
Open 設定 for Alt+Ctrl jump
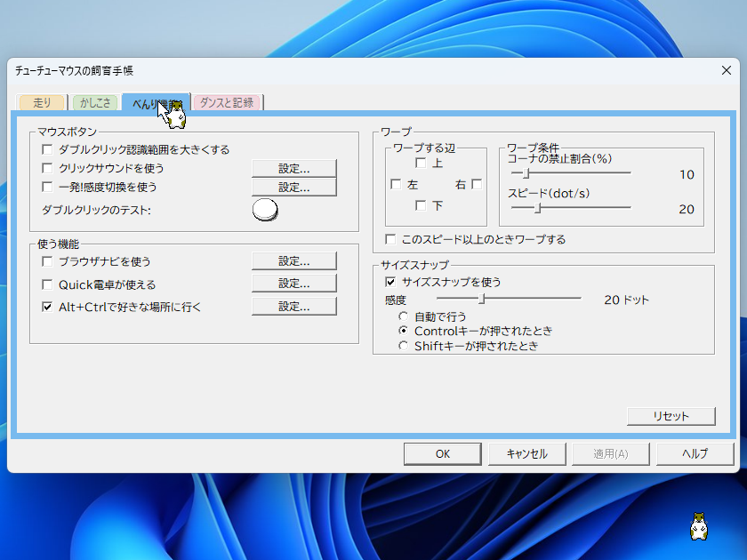[x=294, y=306]
